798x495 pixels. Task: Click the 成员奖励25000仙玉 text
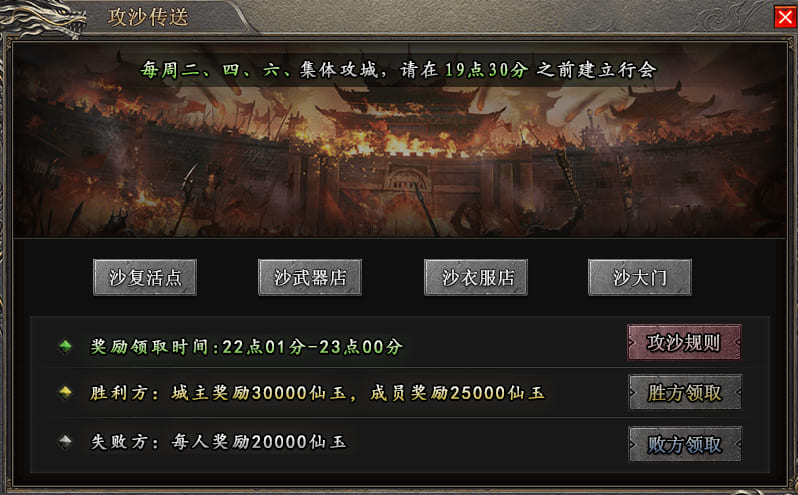click(x=457, y=393)
